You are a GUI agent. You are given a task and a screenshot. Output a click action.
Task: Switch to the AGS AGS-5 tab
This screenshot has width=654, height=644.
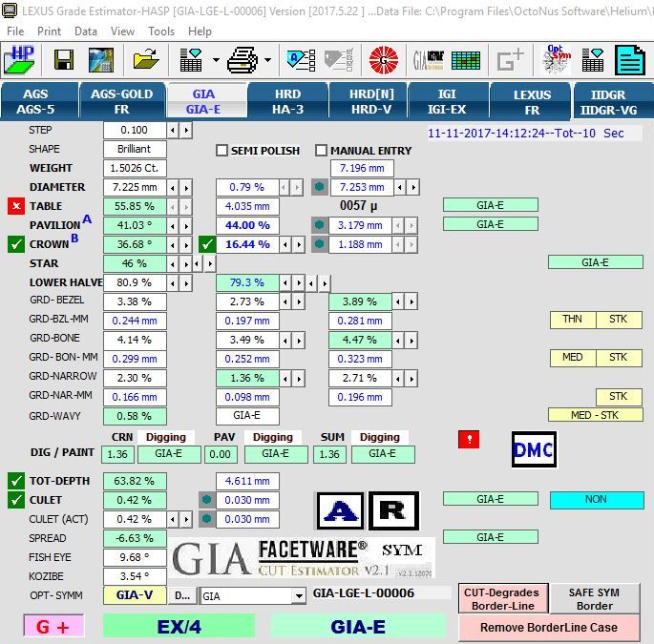pos(39,102)
